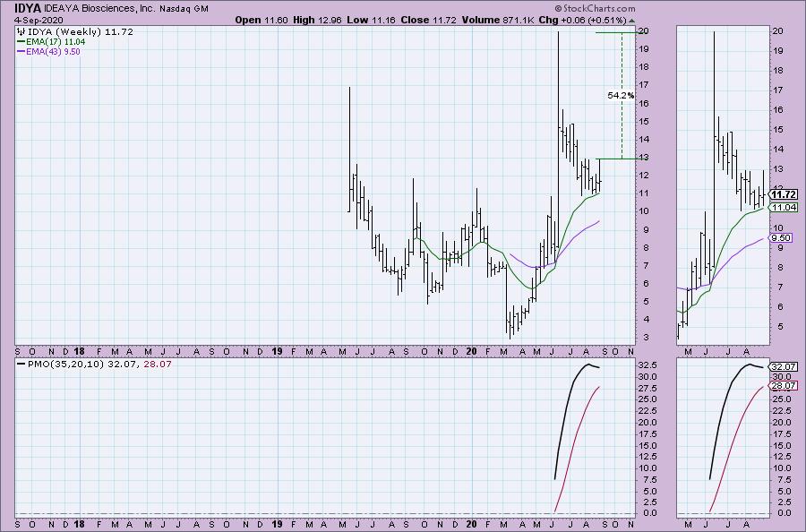Click the boxed 32.07 PMO tag on right
Image resolution: width=806 pixels, height=532 pixels.
click(x=784, y=367)
